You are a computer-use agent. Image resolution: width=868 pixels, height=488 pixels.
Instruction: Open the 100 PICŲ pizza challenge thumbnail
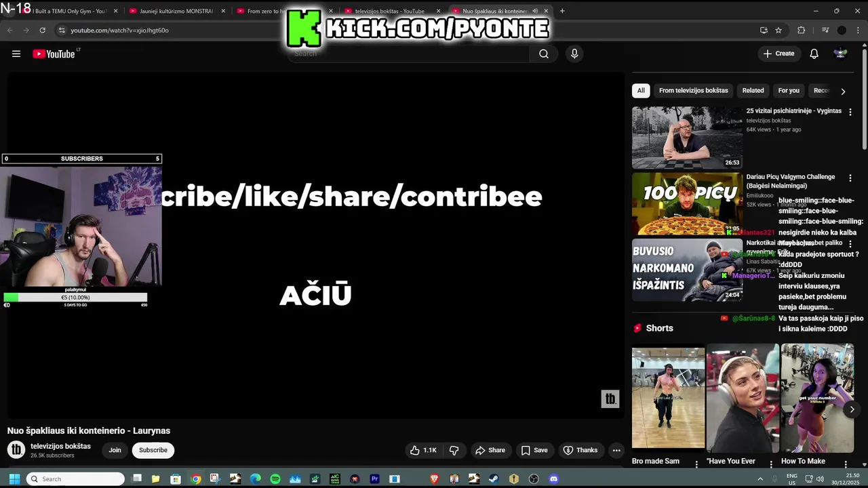687,203
